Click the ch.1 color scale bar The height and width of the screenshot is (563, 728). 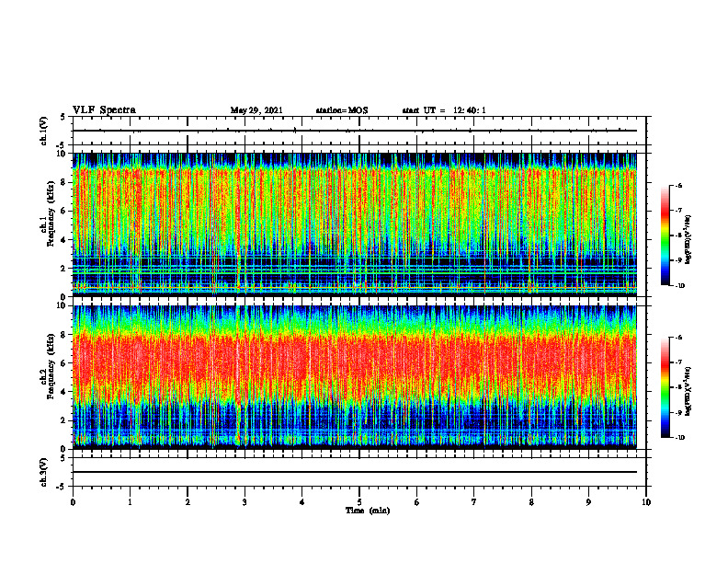tap(665, 236)
